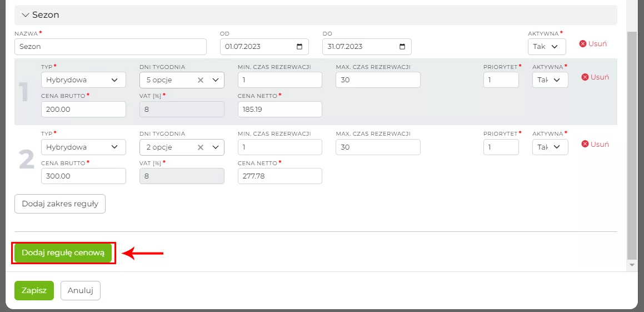Clear the '2 opcje' weekday selection
Image resolution: width=644 pixels, height=312 pixels.
201,147
